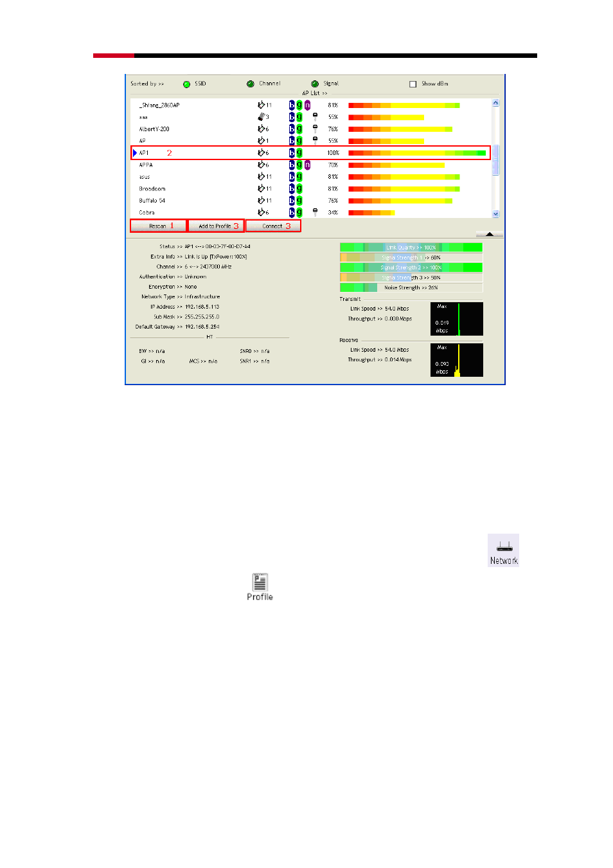Click the Link Quality 100% bar

click(411, 248)
